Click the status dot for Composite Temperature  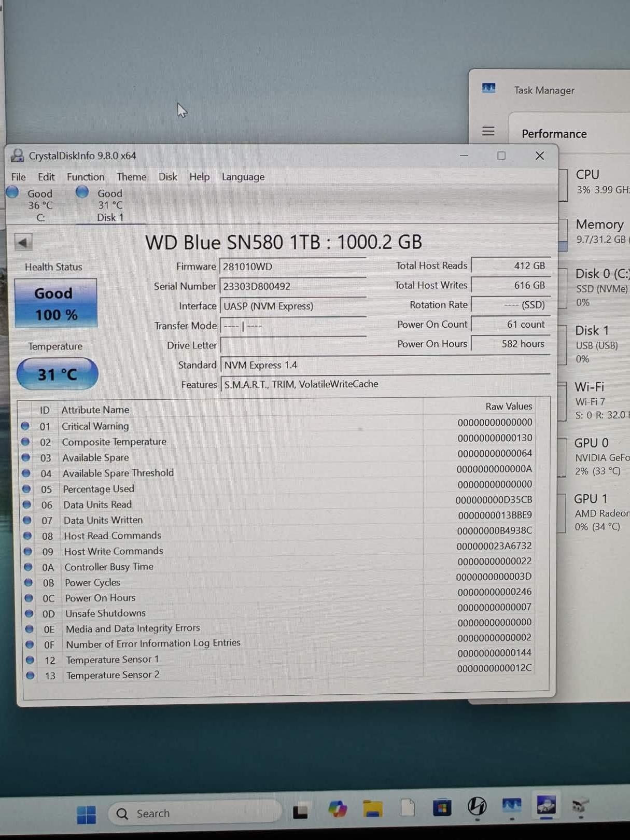25,442
